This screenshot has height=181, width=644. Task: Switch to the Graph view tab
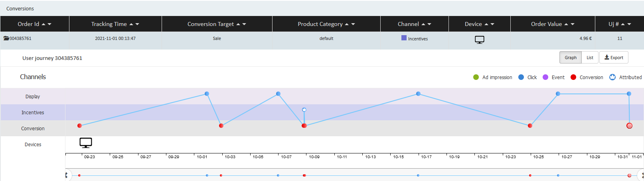tap(570, 58)
